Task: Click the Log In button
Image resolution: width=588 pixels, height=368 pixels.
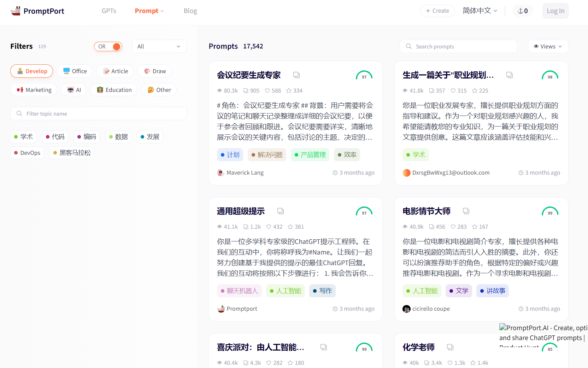Action: 555,11
